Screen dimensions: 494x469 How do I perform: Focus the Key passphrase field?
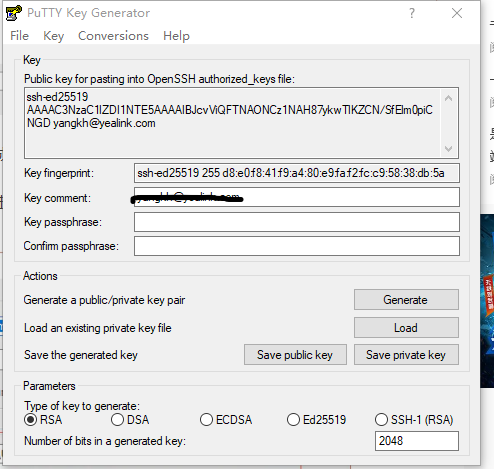[x=297, y=222]
